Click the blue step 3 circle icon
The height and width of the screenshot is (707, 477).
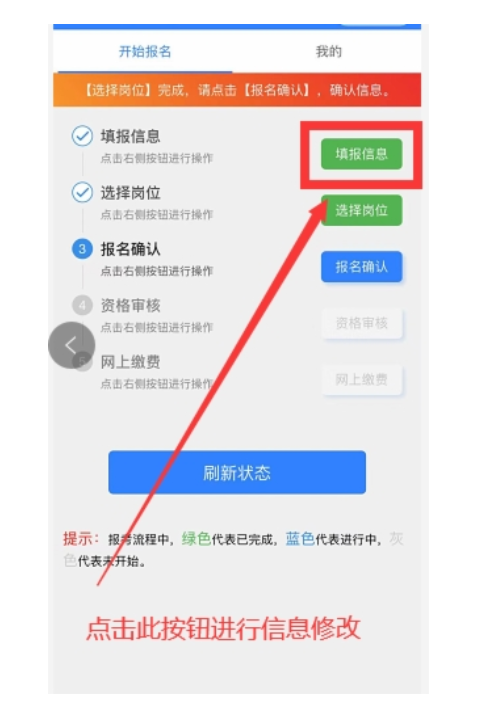tap(82, 248)
